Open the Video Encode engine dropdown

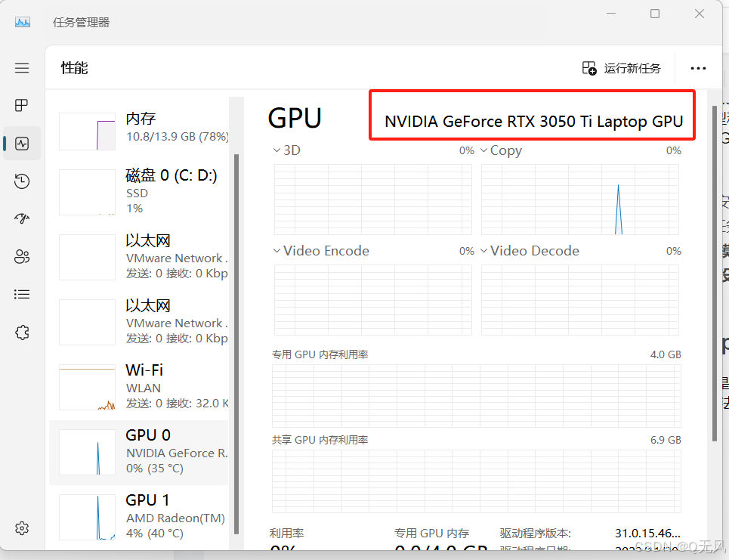click(x=321, y=251)
